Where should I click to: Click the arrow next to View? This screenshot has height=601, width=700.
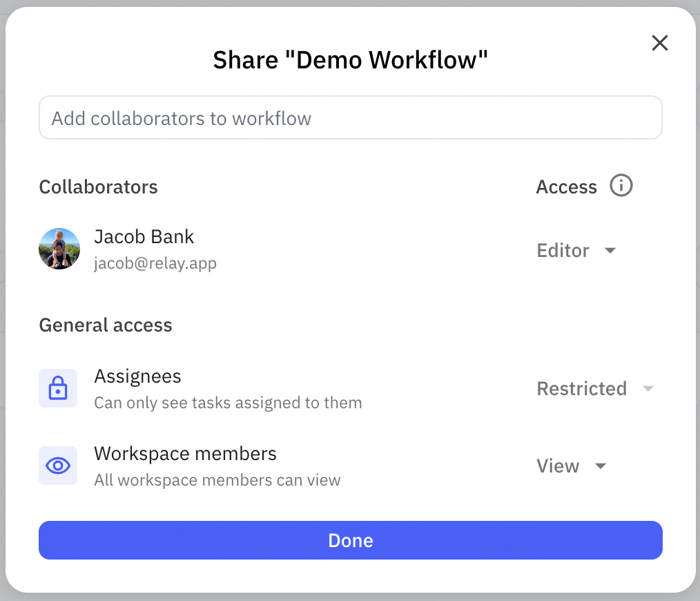click(x=601, y=466)
